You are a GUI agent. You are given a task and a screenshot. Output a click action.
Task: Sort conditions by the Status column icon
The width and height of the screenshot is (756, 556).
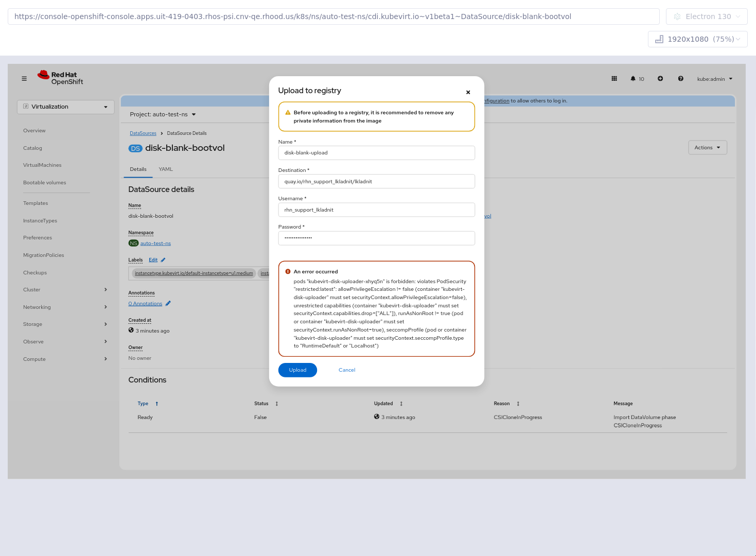277,404
